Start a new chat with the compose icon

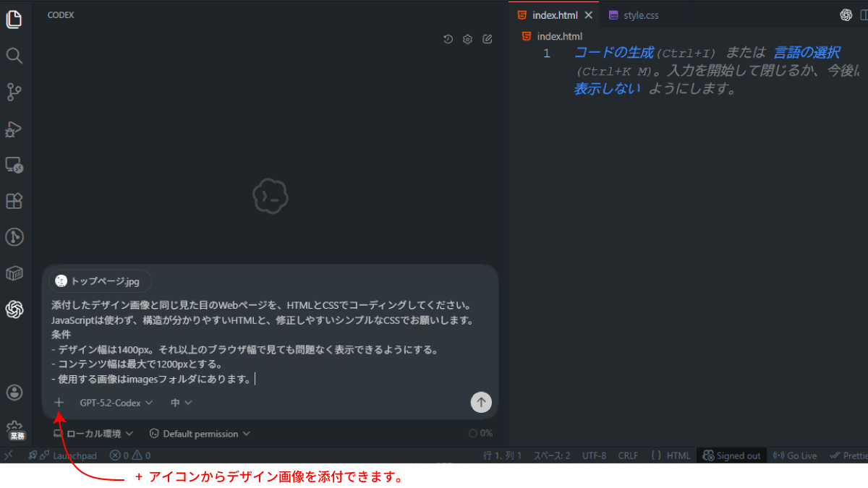click(487, 39)
